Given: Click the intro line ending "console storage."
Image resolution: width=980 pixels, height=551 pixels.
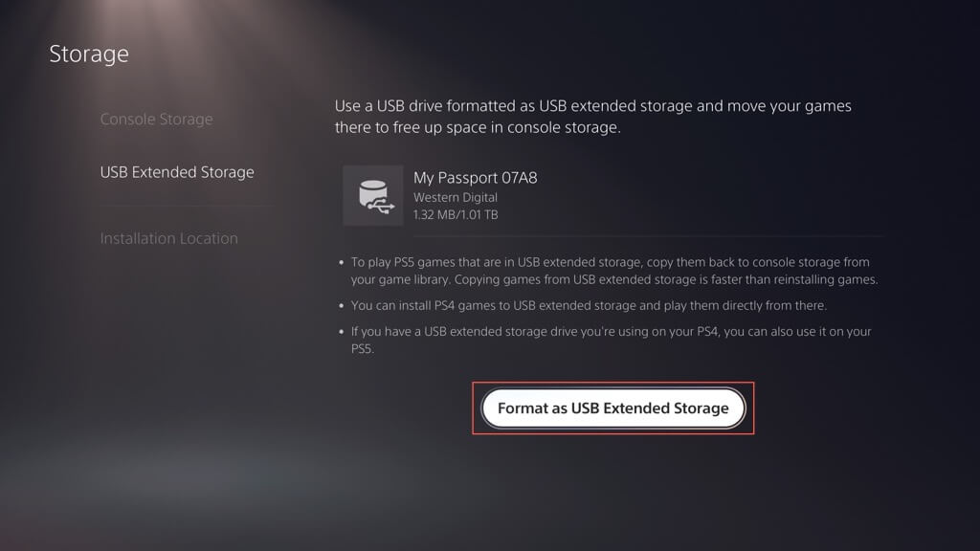Looking at the screenshot, I should (x=478, y=127).
